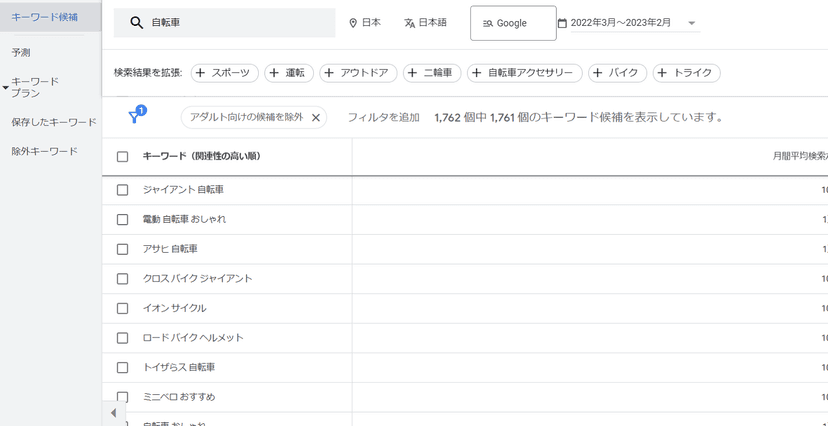The height and width of the screenshot is (426, 828).
Task: Add 二輪車 to expand search results
Action: (x=432, y=73)
